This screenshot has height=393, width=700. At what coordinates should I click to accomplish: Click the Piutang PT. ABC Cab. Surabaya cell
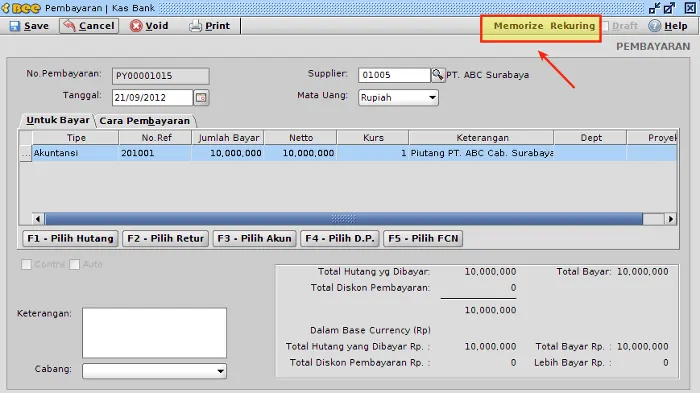pos(482,153)
